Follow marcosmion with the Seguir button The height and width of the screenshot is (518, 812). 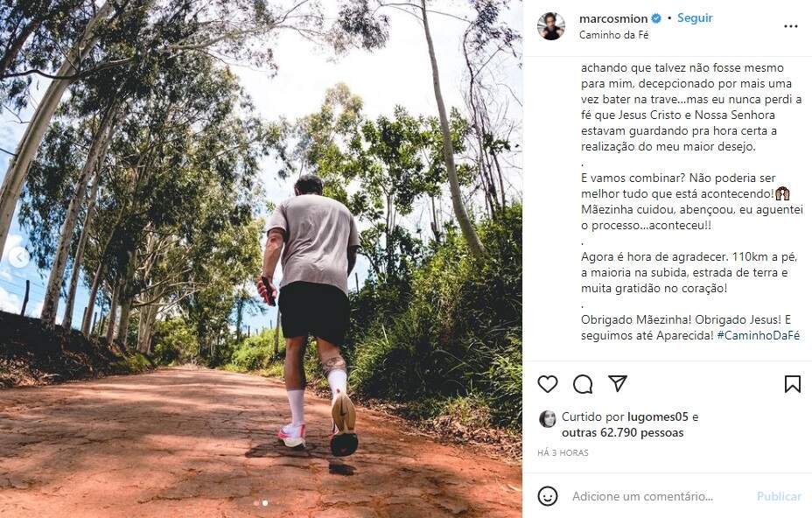click(x=695, y=18)
